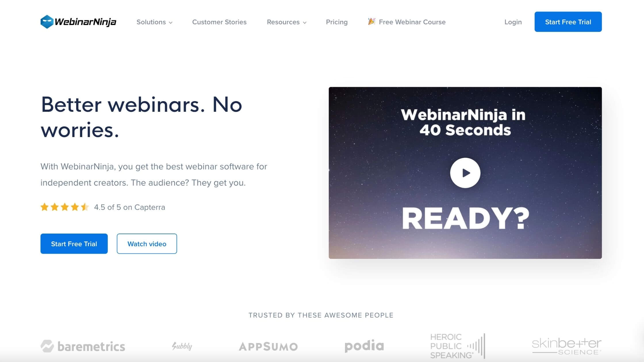The height and width of the screenshot is (362, 644).
Task: Click the WebinarNinja video thumbnail
Action: point(465,173)
